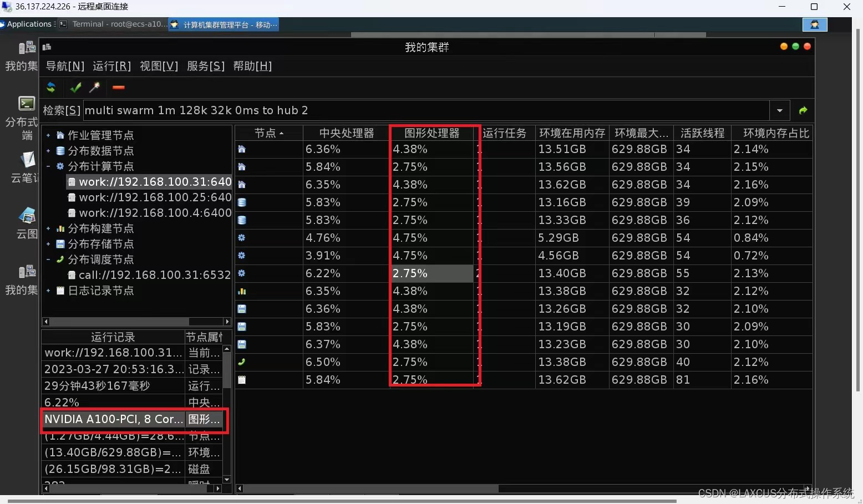Select tree item work://192.168.100.31:640
The height and width of the screenshot is (504, 863).
tap(150, 182)
